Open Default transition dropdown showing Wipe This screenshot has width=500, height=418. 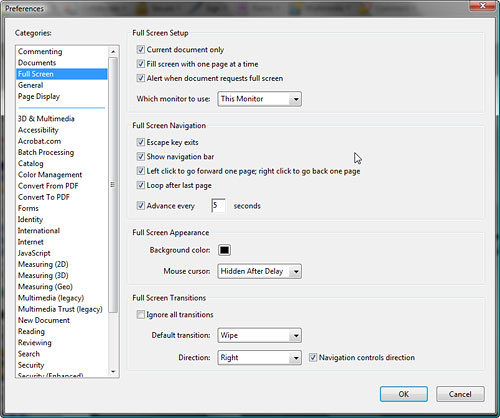pyautogui.click(x=259, y=335)
